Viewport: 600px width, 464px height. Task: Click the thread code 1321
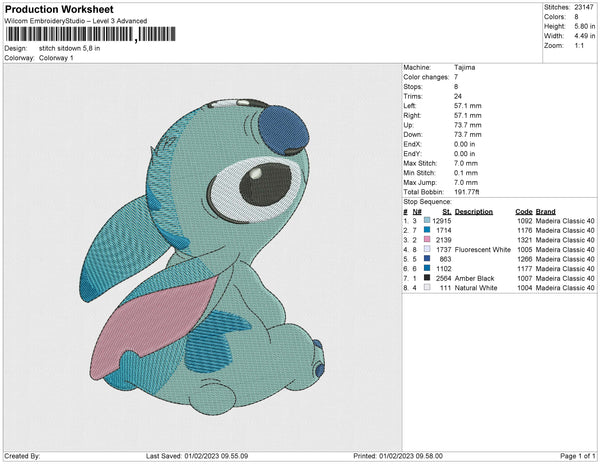(x=525, y=240)
